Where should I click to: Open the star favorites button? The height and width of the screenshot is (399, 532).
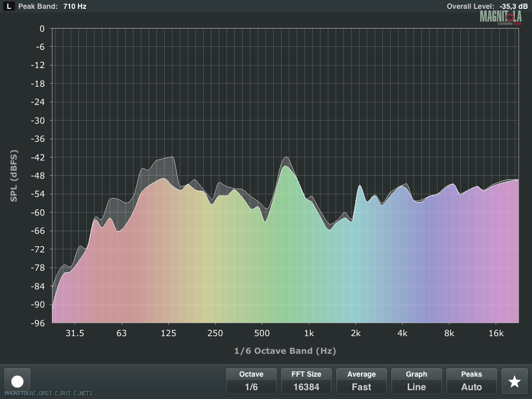[514, 381]
